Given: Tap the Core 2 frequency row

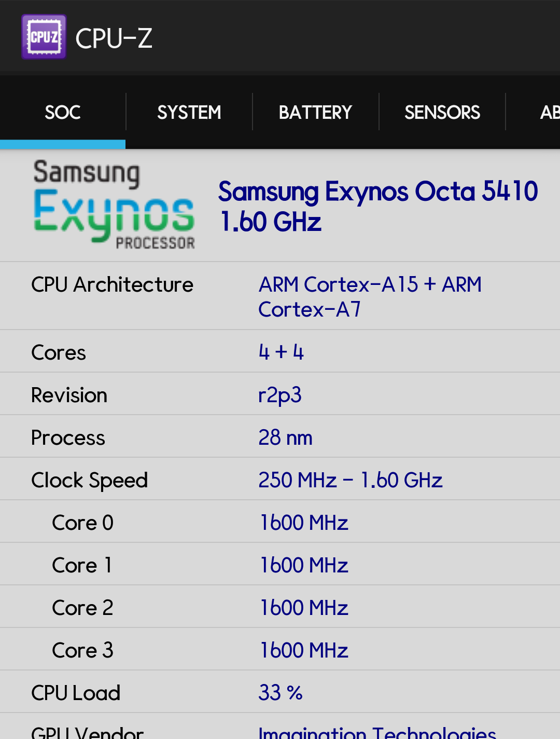Looking at the screenshot, I should click(x=280, y=608).
